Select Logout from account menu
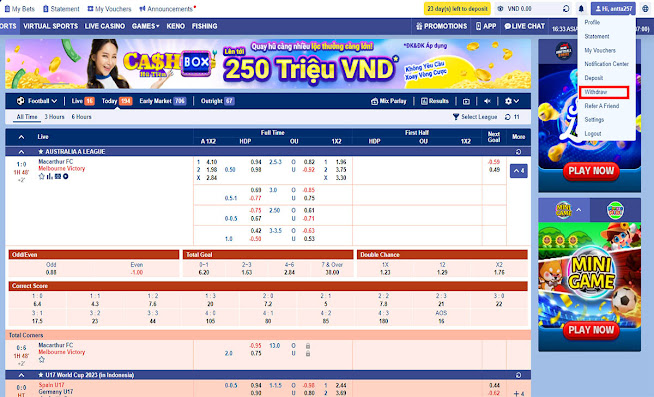 (593, 134)
